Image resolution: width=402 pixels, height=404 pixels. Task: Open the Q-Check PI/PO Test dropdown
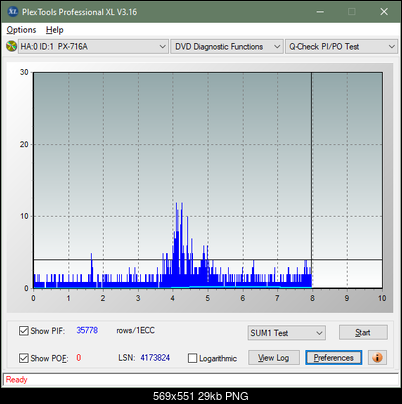(x=341, y=47)
